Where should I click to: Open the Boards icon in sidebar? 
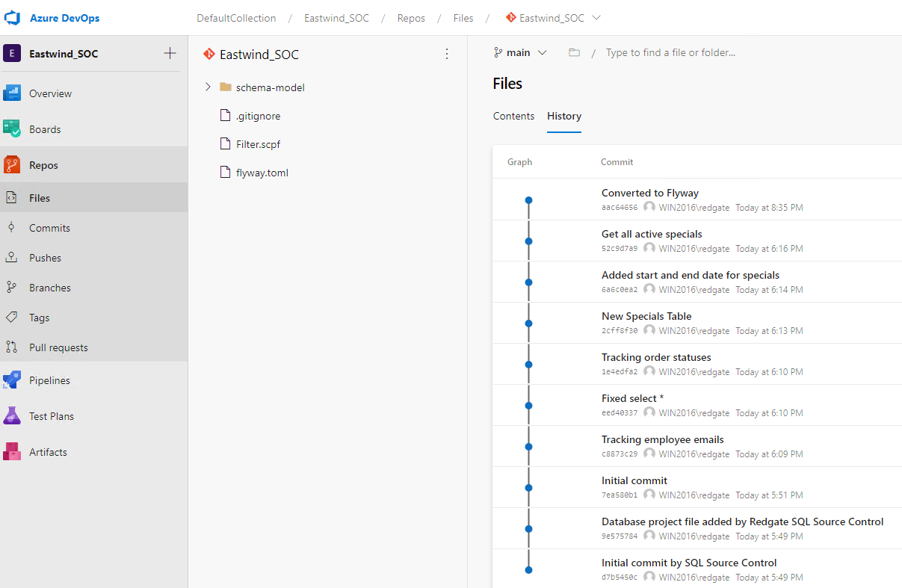click(12, 129)
